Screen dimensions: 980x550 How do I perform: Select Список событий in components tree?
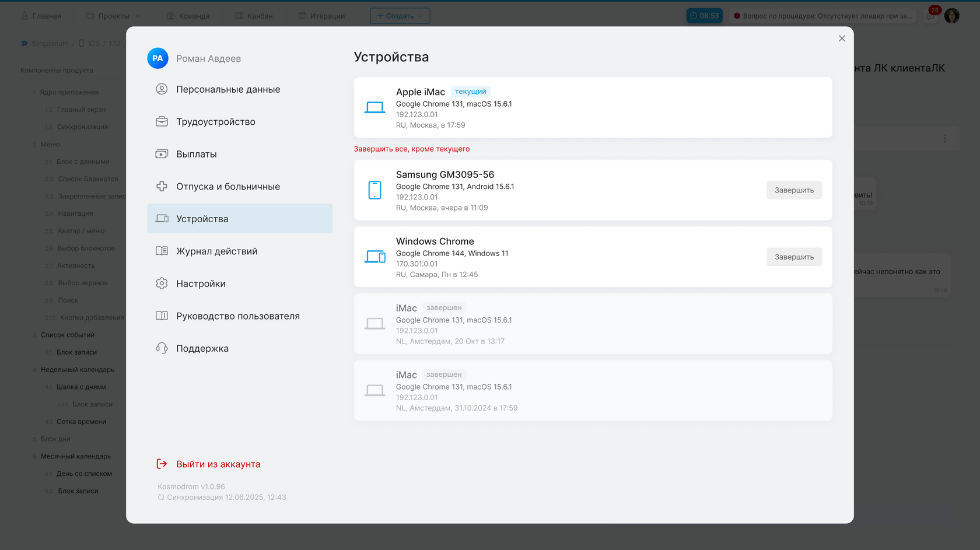[x=68, y=335]
